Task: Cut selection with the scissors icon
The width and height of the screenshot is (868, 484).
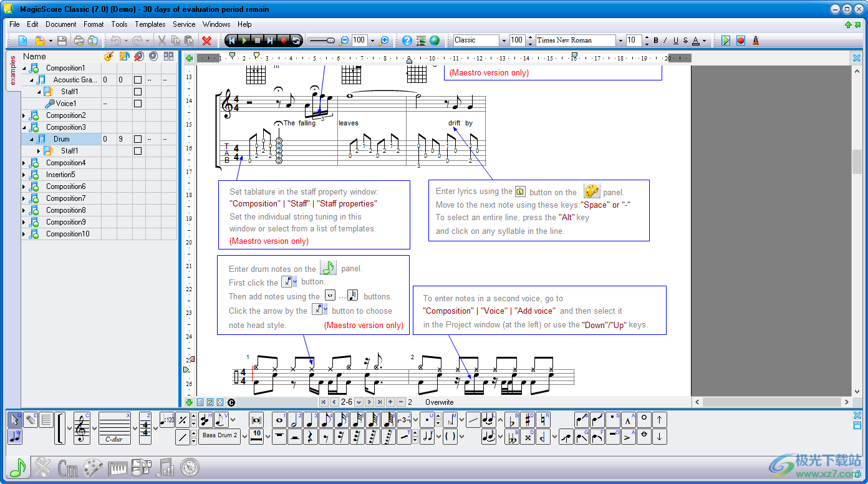Action: coord(162,41)
